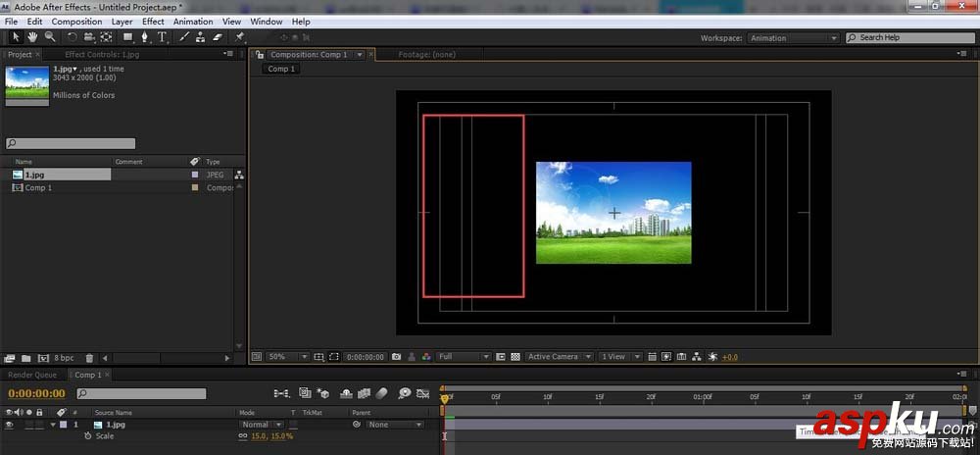
Task: Select the Hand tool in the toolbar
Action: pyautogui.click(x=31, y=37)
